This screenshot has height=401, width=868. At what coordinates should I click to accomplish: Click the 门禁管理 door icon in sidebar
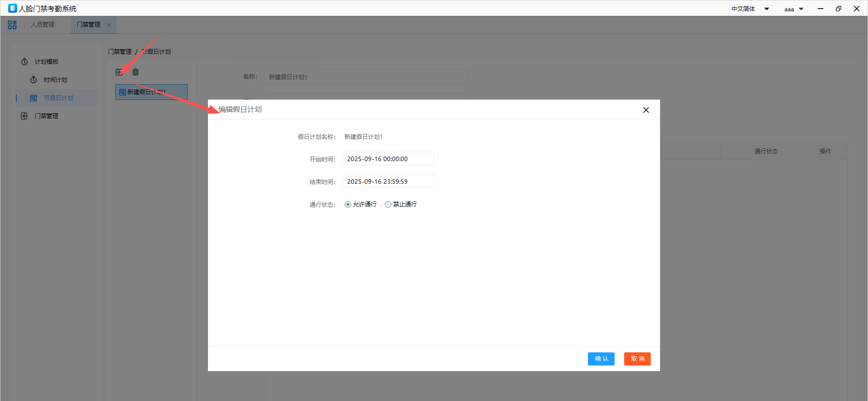click(x=24, y=116)
